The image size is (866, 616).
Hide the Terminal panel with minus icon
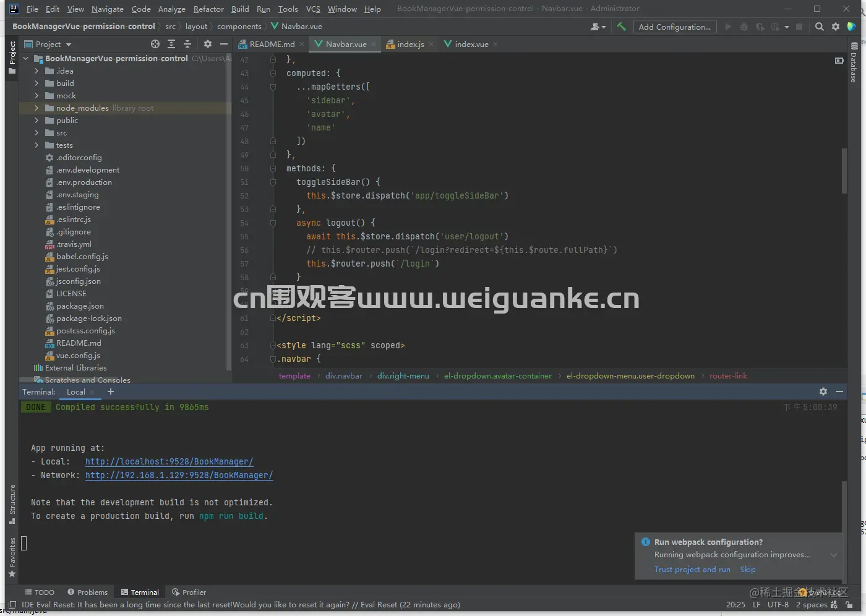point(839,391)
